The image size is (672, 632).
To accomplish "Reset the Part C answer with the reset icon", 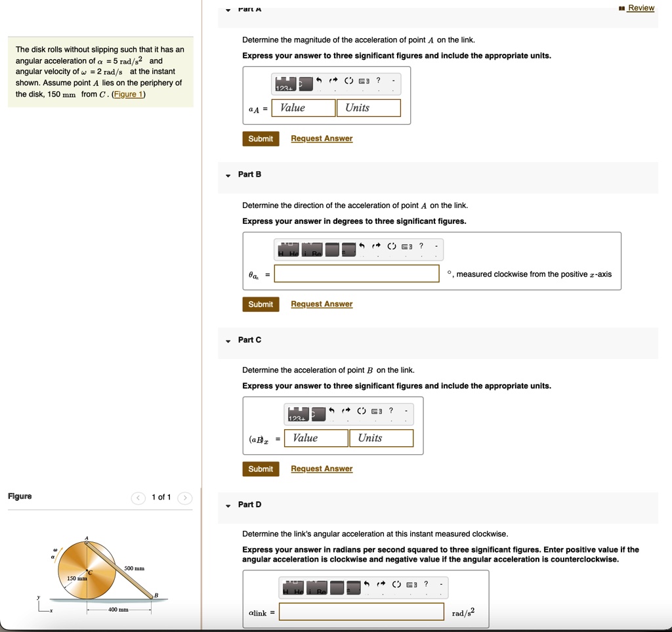I will [x=362, y=411].
